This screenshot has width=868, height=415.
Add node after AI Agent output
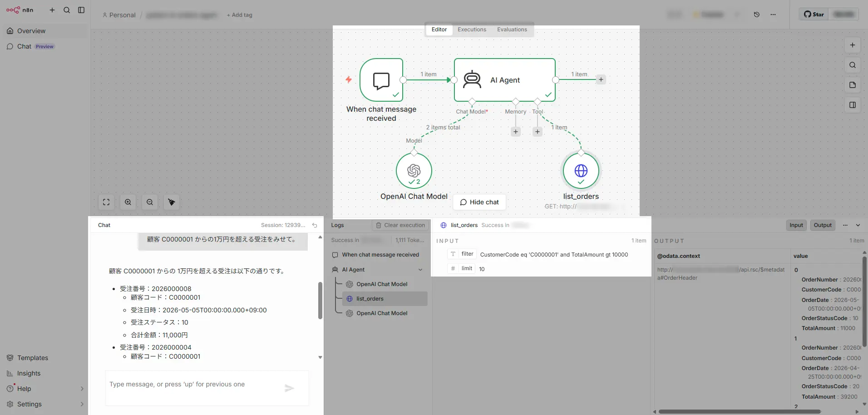coord(601,79)
